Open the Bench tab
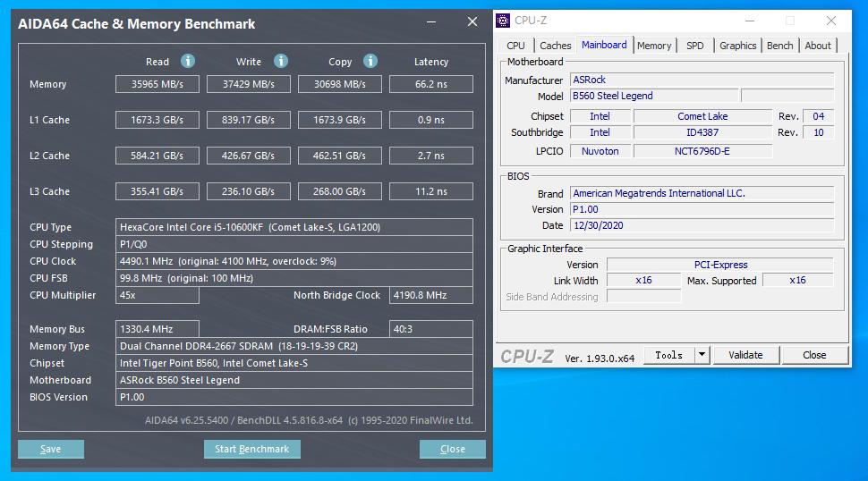 [779, 46]
